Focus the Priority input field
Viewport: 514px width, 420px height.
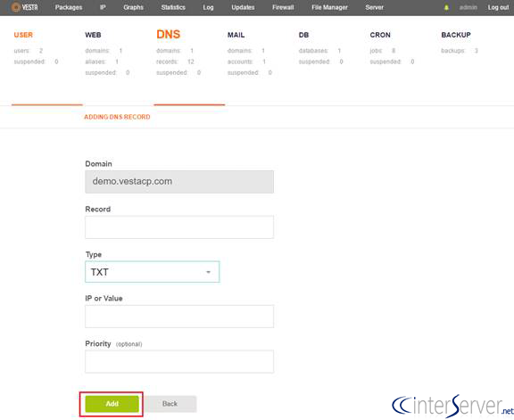click(179, 361)
